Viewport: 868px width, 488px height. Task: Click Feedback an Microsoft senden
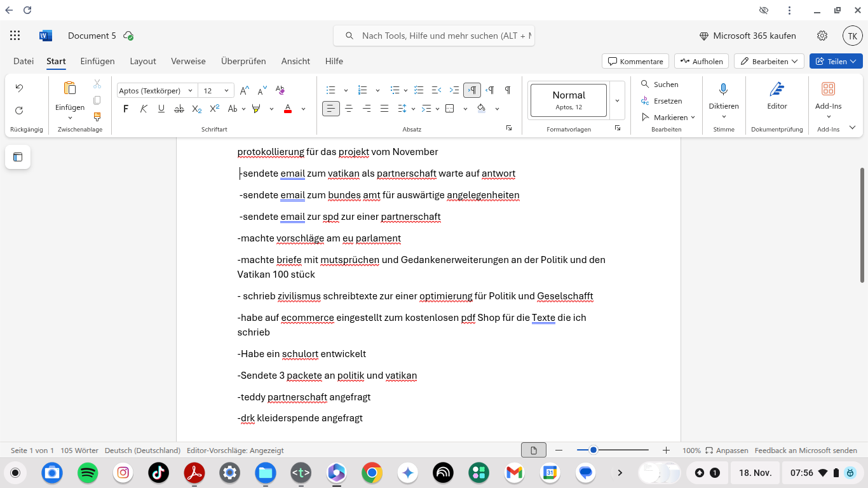(806, 451)
